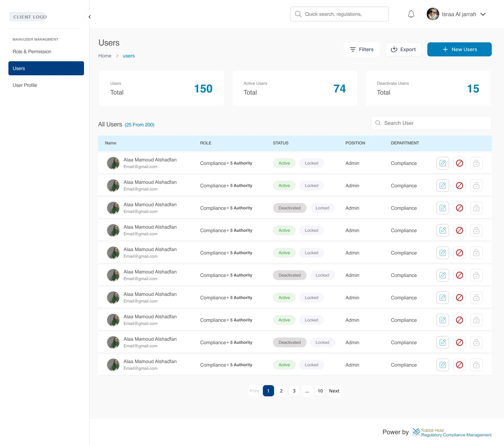Viewport: 504px width, 445px height.
Task: Open the Filters options
Action: [362, 49]
